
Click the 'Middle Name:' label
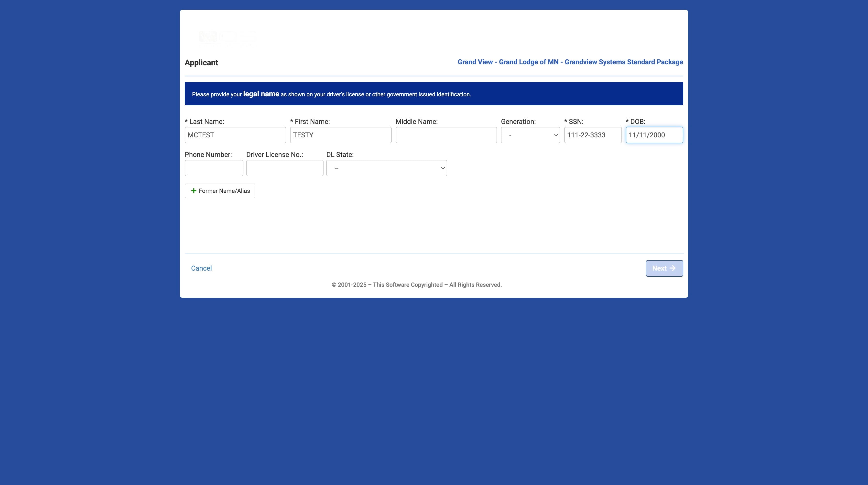tap(416, 122)
